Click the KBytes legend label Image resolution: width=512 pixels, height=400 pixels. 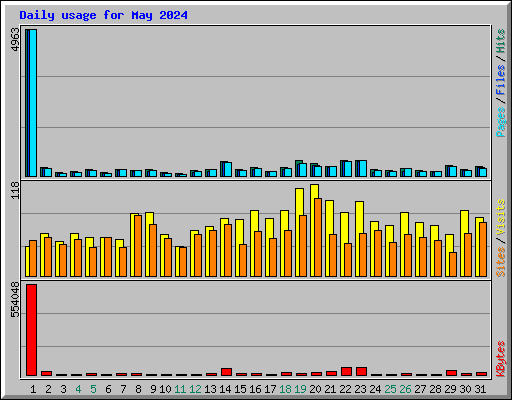501,359
